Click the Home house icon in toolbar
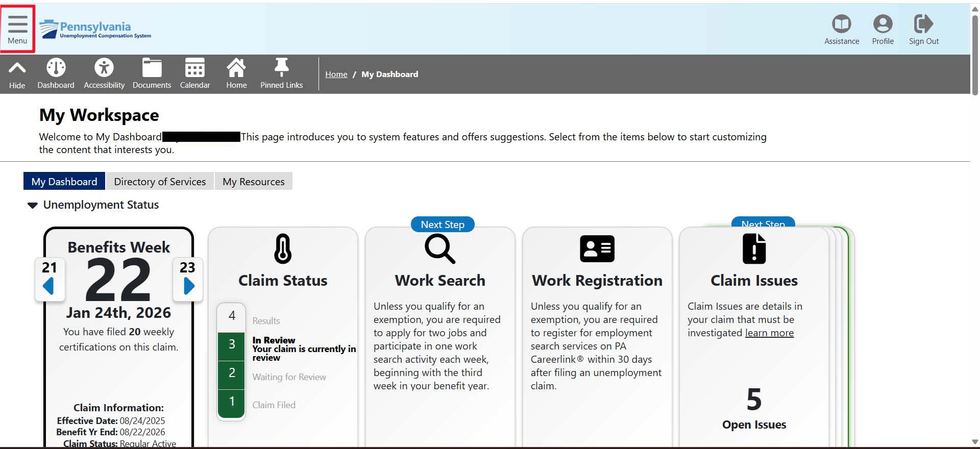This screenshot has height=449, width=980. coord(236,68)
